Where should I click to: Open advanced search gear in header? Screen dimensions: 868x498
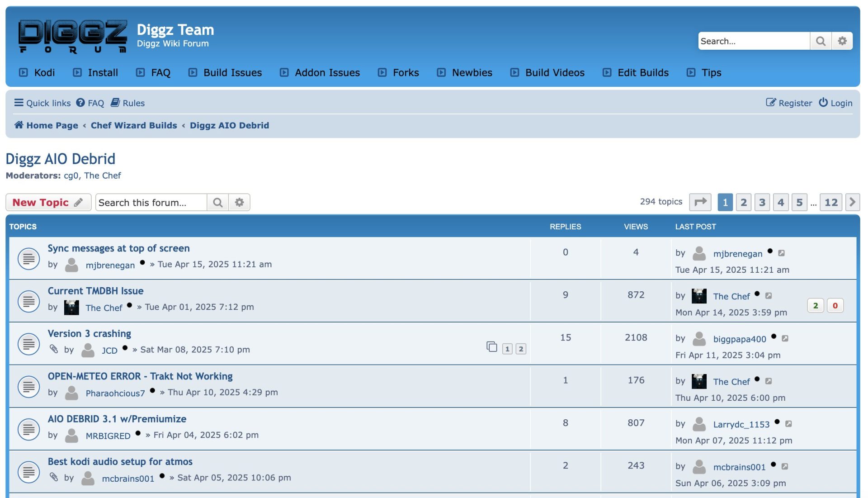pos(842,41)
